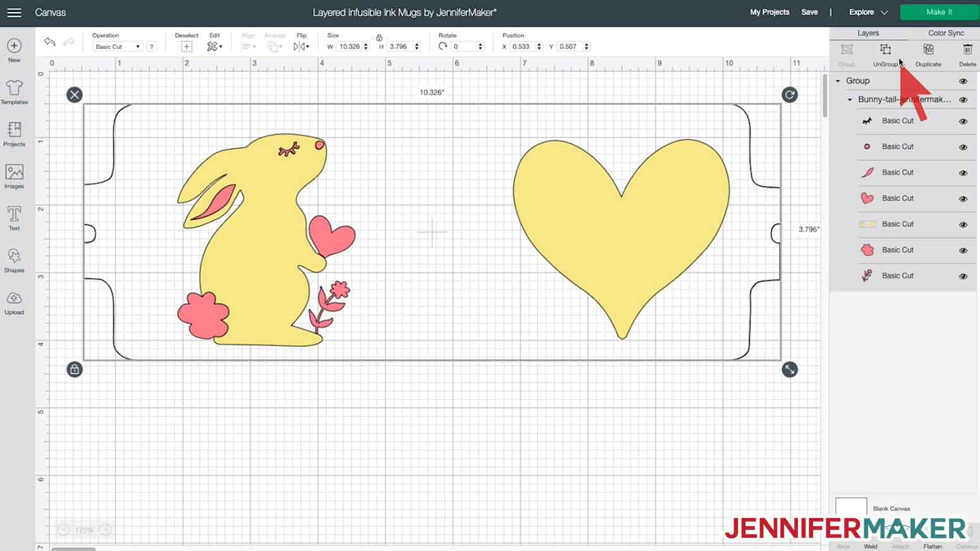Viewport: 980px width, 551px height.
Task: Click the Flatten button
Action: [933, 547]
